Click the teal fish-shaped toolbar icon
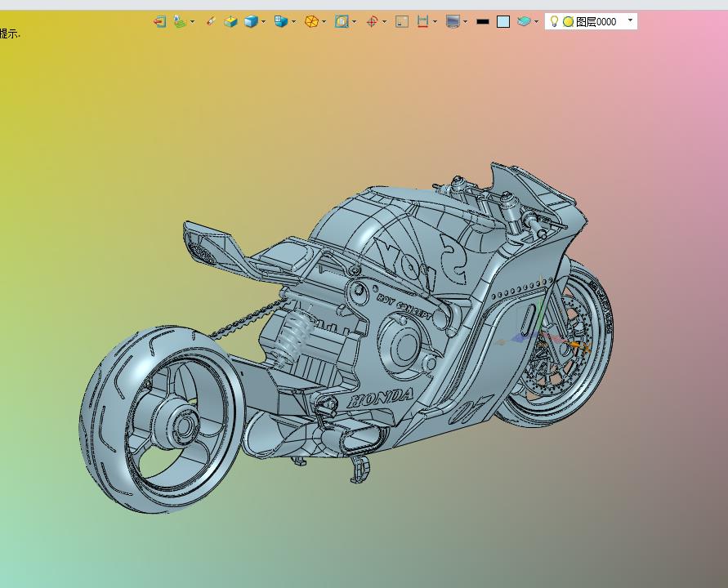The height and width of the screenshot is (588, 728). tap(524, 22)
